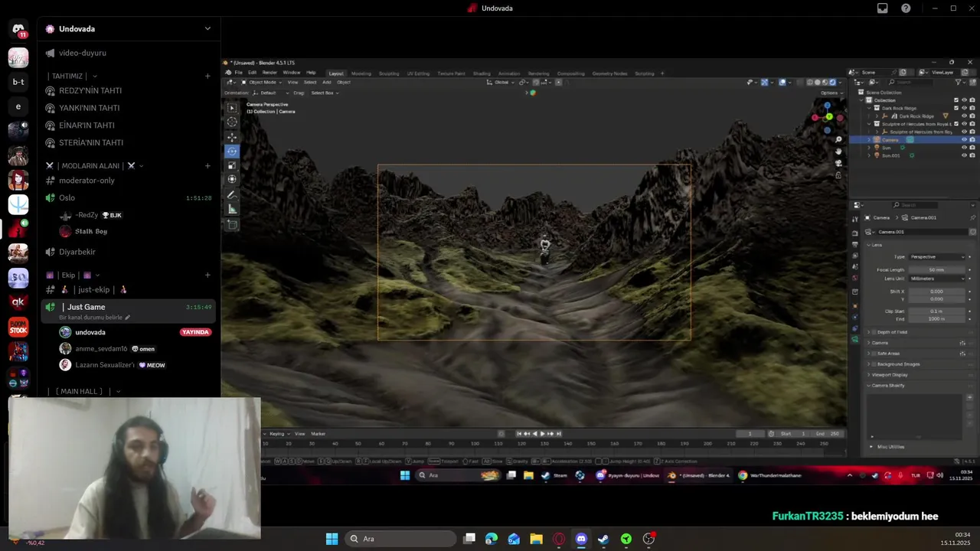Click the Windows Start button
Screen dimensions: 980x551
click(x=332, y=539)
